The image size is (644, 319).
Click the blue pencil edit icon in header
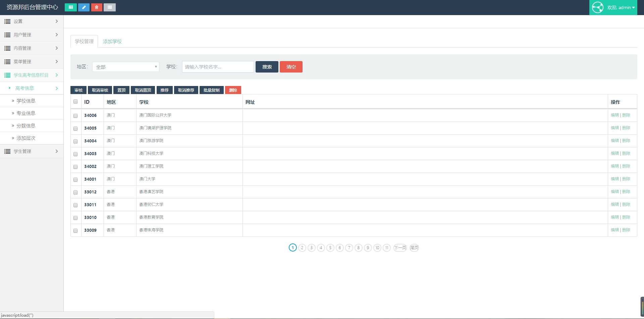pyautogui.click(x=84, y=7)
